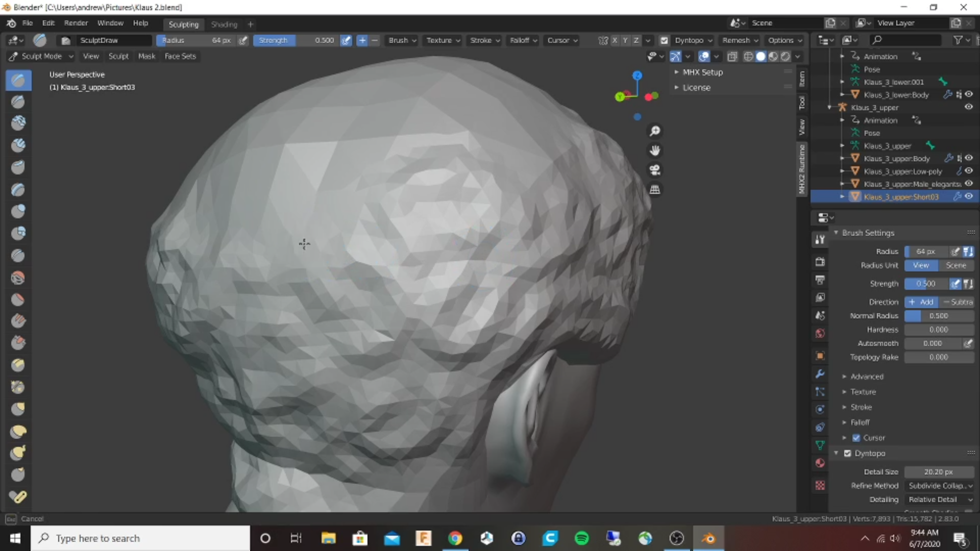Open the World Properties globe tab

pyautogui.click(x=820, y=333)
